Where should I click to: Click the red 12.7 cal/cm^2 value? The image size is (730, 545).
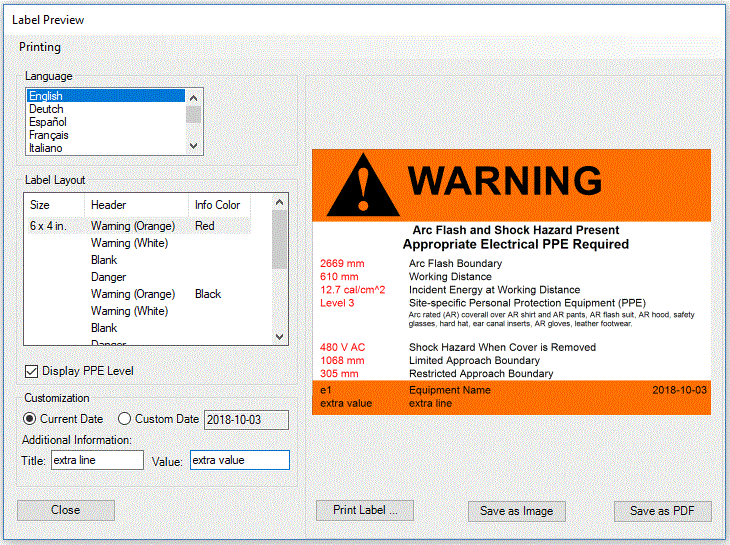[352, 289]
